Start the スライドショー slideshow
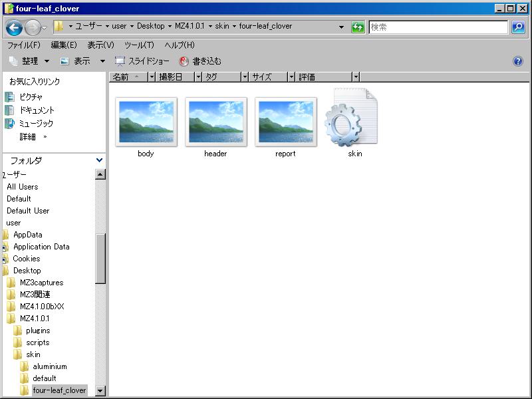Screen dimensions: 532x399 (142, 61)
